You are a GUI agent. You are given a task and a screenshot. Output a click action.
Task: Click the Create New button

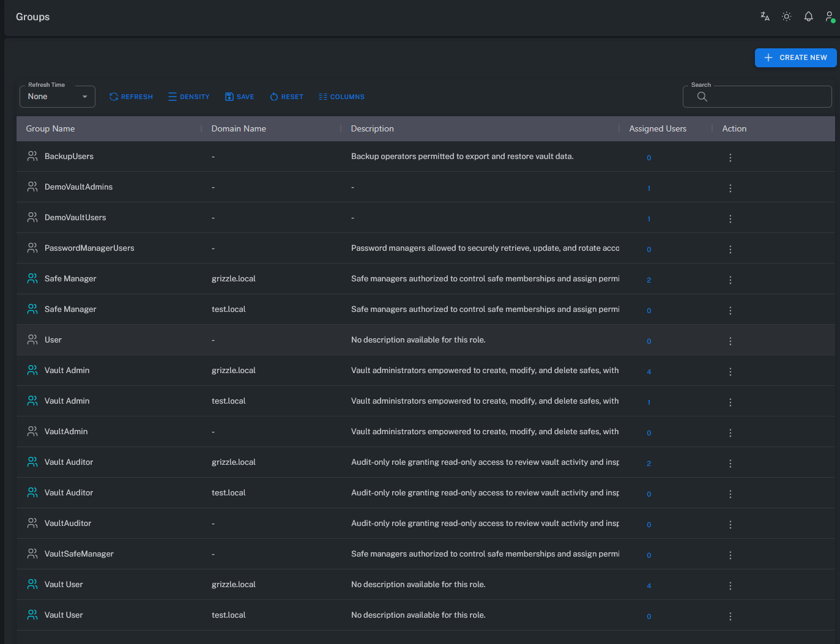tap(795, 57)
